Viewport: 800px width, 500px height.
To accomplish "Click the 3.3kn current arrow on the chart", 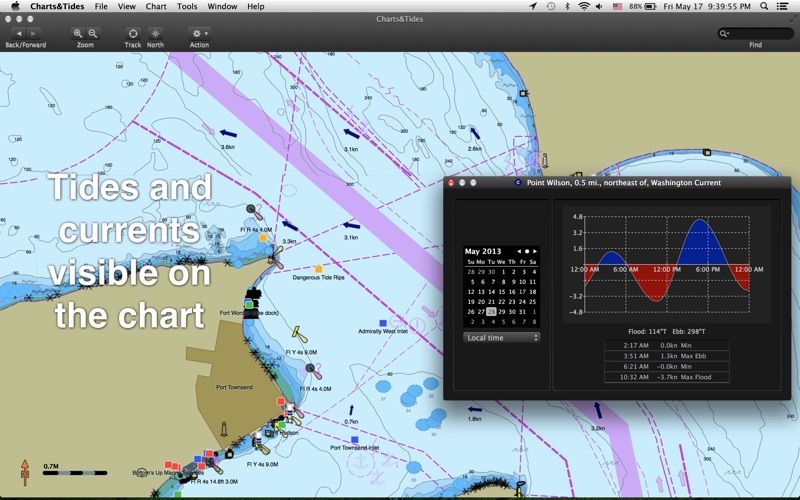I will pyautogui.click(x=290, y=225).
